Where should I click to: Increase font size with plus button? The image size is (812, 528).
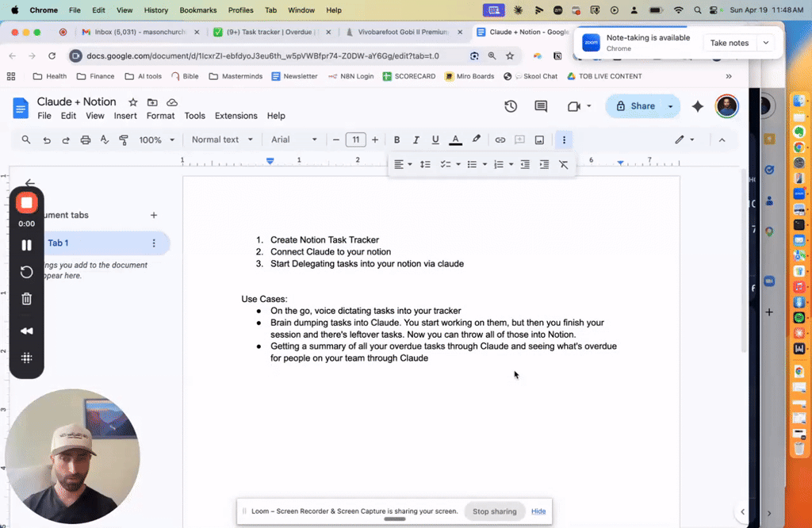[x=375, y=140]
